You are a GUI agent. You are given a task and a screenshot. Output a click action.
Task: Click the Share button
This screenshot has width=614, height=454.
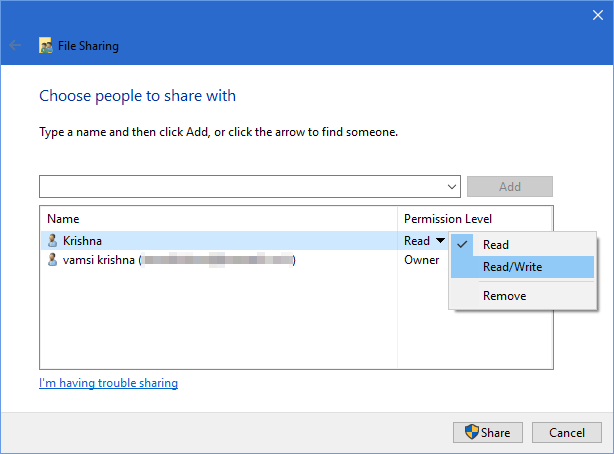[x=487, y=433]
